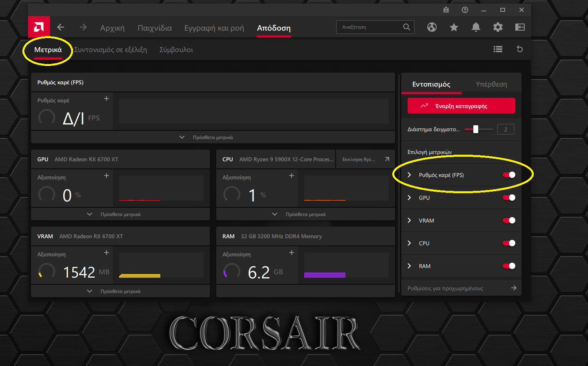Expand Πρόσθετα μετρικά under CPU panel
This screenshot has height=366, width=588.
[305, 214]
